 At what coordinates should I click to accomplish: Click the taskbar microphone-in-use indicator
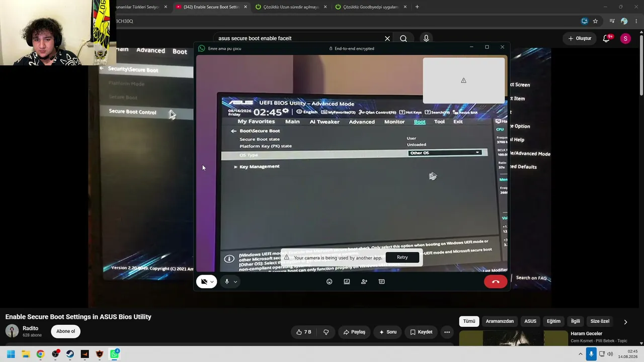pos(591,354)
